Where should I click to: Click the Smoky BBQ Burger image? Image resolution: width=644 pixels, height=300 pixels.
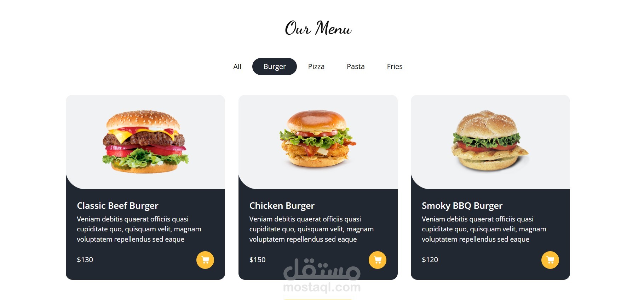click(490, 140)
